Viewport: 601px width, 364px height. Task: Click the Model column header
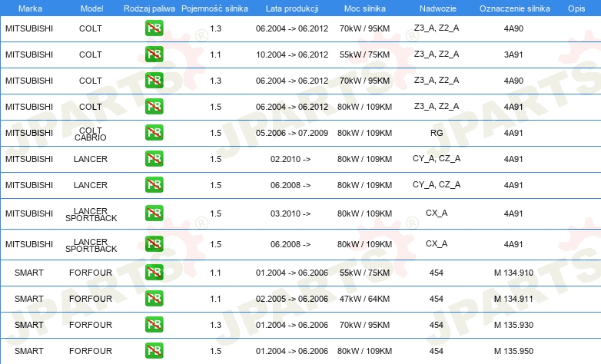[x=91, y=8]
